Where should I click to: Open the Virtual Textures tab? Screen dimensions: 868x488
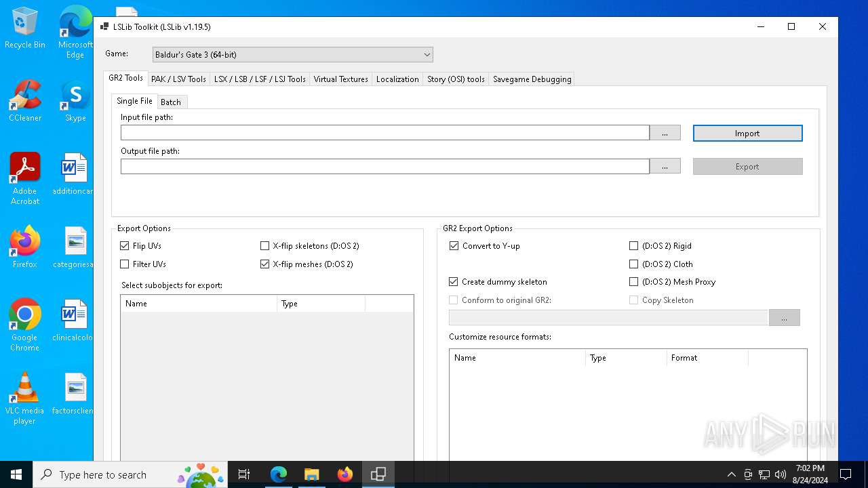point(340,79)
